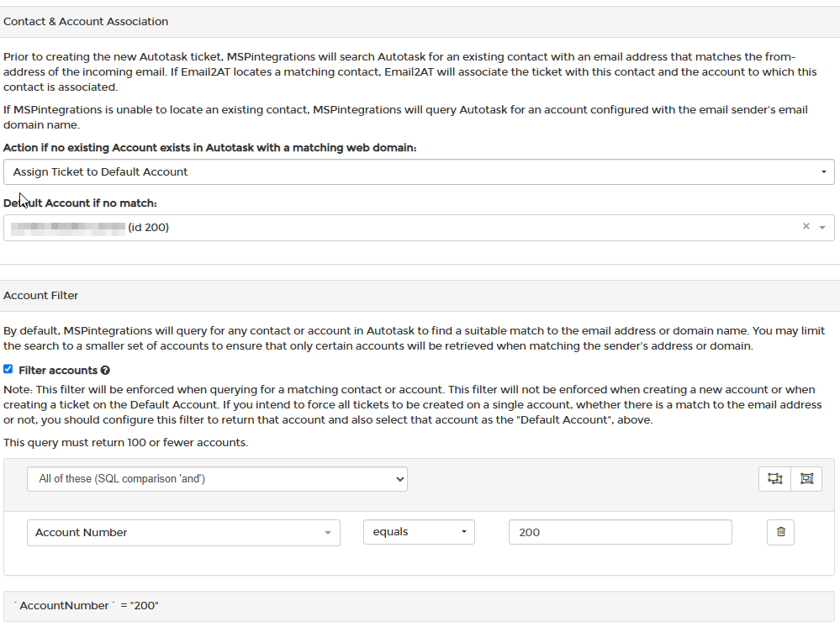Click the AccountNumber = "200" query preview

pos(419,606)
